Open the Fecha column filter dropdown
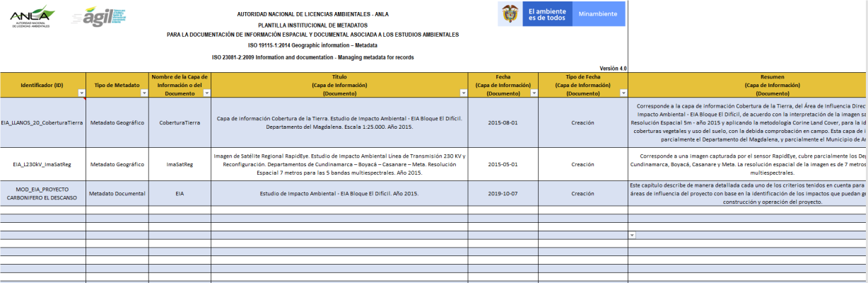This screenshot has width=868, height=283. [x=534, y=93]
